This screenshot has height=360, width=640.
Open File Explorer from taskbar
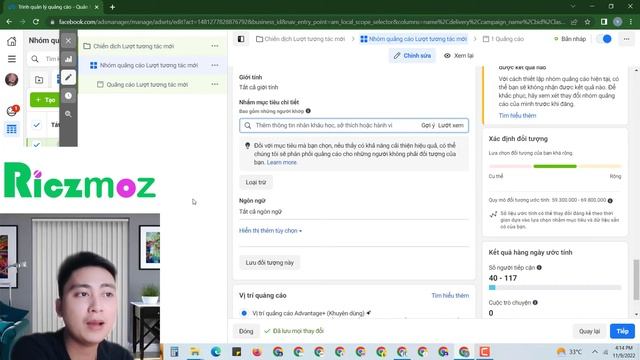pyautogui.click(x=195, y=351)
